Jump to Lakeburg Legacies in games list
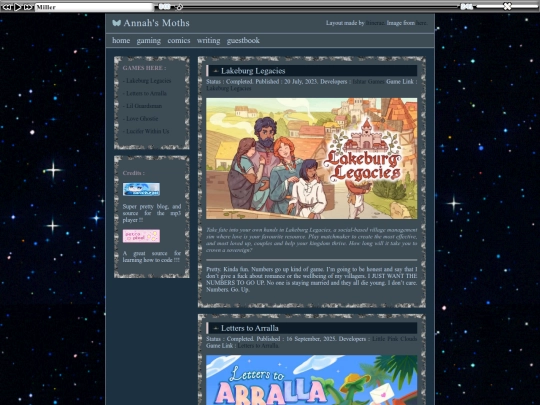Viewport: 540px width, 405px height. point(148,81)
